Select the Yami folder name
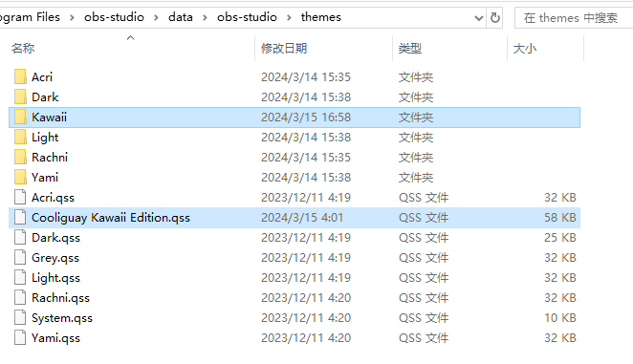This screenshot has height=364, width=633. click(45, 177)
